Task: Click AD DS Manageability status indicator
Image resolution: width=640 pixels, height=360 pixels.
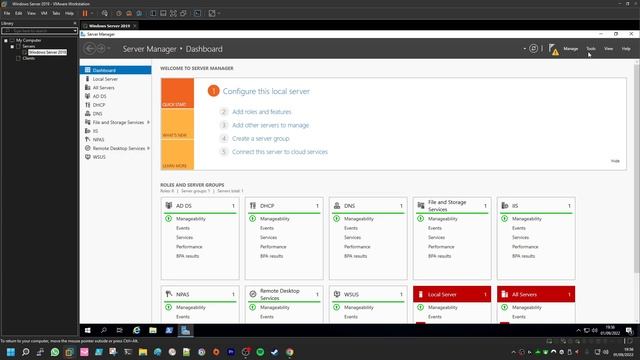Action: (x=169, y=219)
